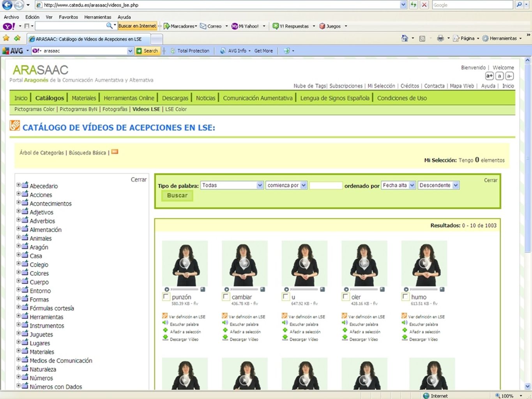Click the decrease font size a- icon

click(509, 76)
